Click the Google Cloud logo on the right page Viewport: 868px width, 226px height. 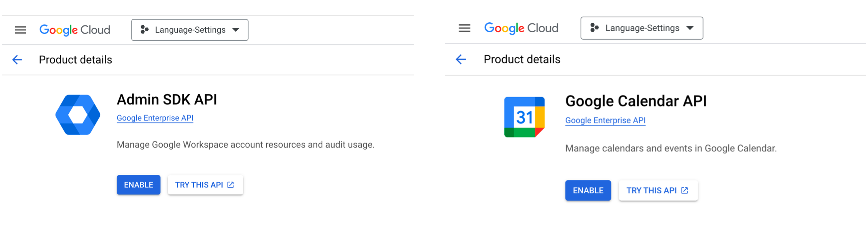click(521, 28)
